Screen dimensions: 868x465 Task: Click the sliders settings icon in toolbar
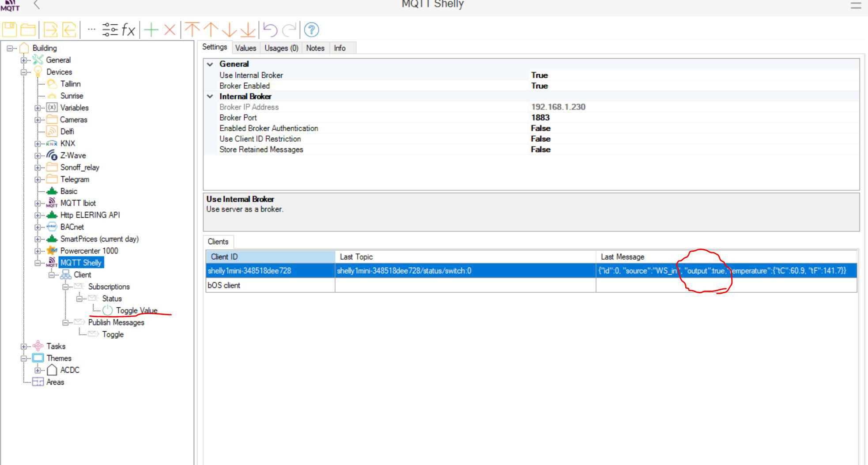point(110,30)
